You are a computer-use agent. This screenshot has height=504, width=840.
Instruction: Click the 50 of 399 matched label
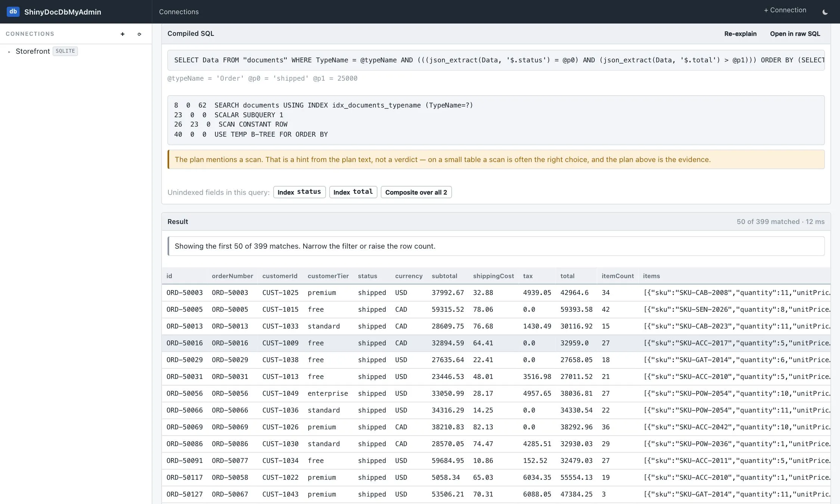point(781,222)
